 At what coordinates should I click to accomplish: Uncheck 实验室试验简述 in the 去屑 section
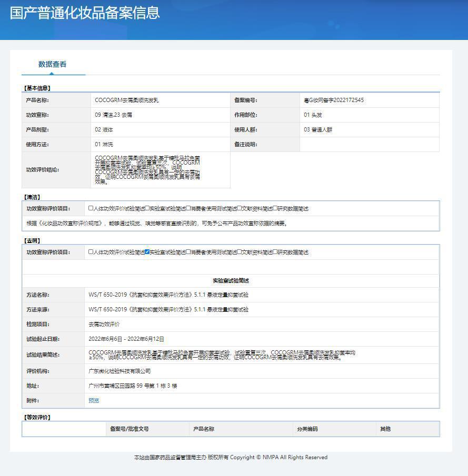(147, 252)
